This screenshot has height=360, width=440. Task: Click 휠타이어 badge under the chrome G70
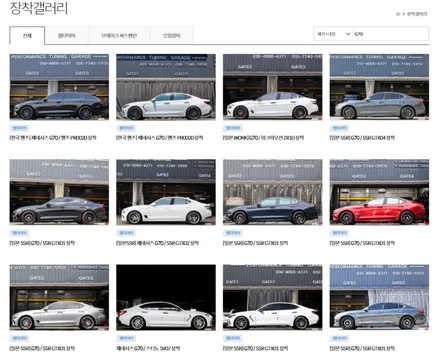[x=339, y=338]
